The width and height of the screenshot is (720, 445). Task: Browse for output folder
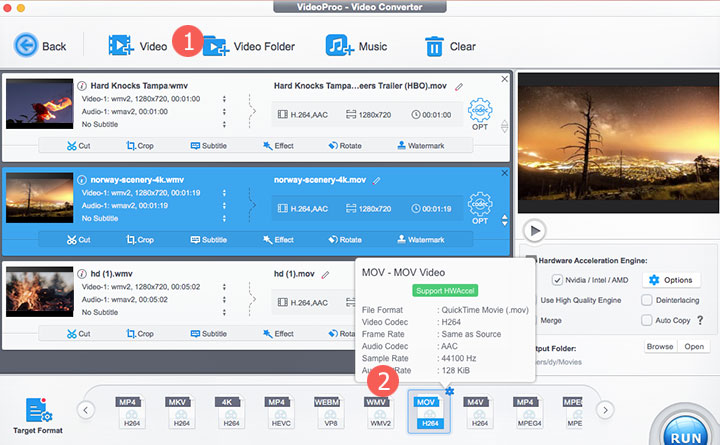[660, 347]
